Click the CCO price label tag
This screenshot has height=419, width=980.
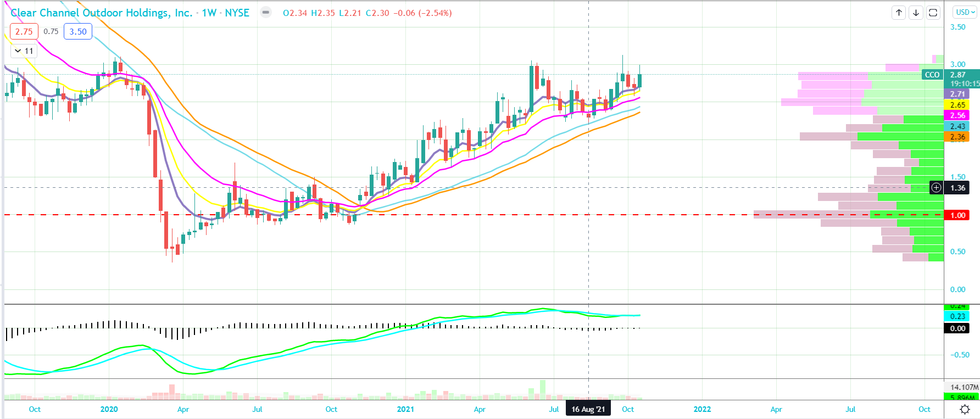pos(932,75)
